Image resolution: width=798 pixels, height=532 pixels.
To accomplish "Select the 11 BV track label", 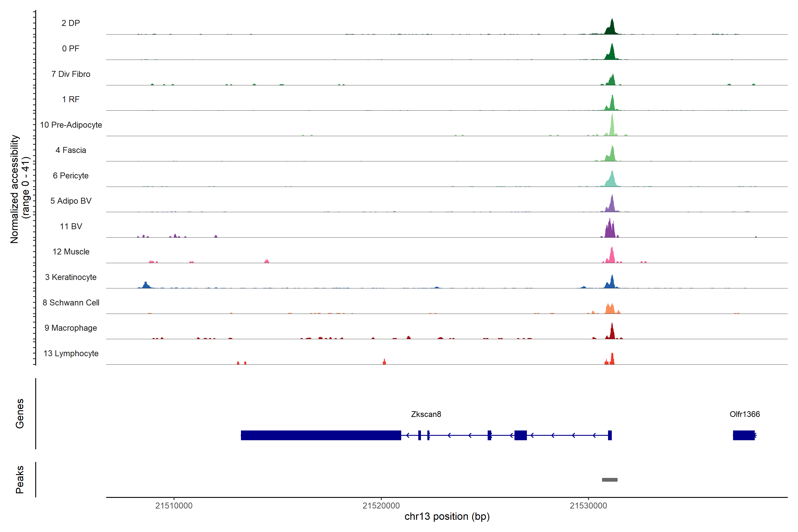I will tap(71, 226).
